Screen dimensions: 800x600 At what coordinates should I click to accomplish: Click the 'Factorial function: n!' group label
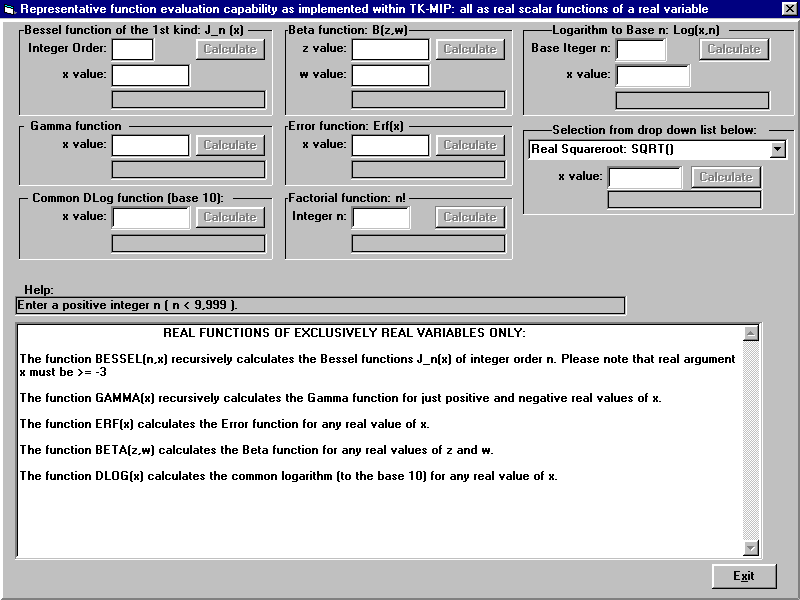[347, 198]
